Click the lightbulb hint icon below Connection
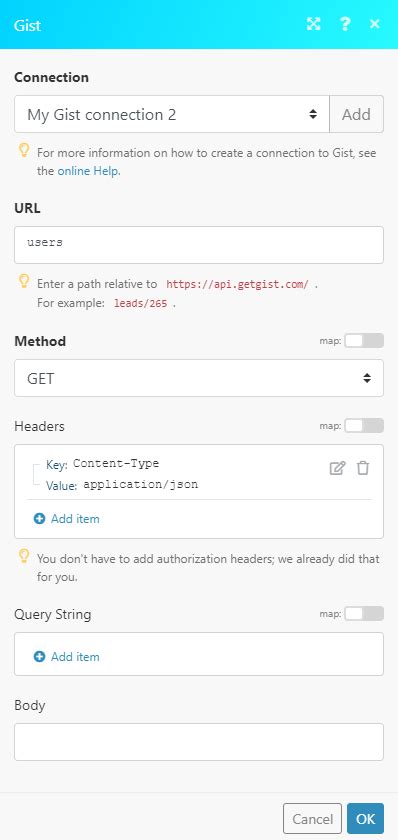This screenshot has height=840, width=398. coord(24,151)
